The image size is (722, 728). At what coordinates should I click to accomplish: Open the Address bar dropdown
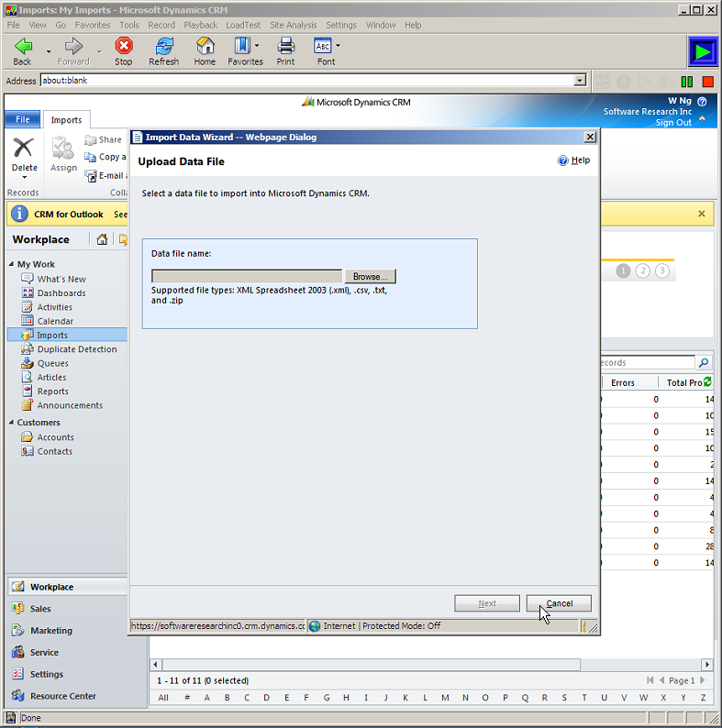pyautogui.click(x=580, y=81)
